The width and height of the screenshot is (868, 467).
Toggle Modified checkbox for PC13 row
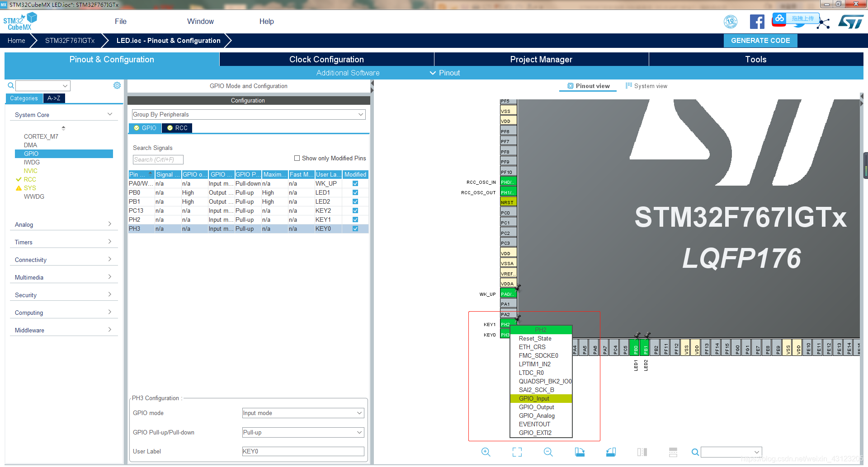pos(355,210)
